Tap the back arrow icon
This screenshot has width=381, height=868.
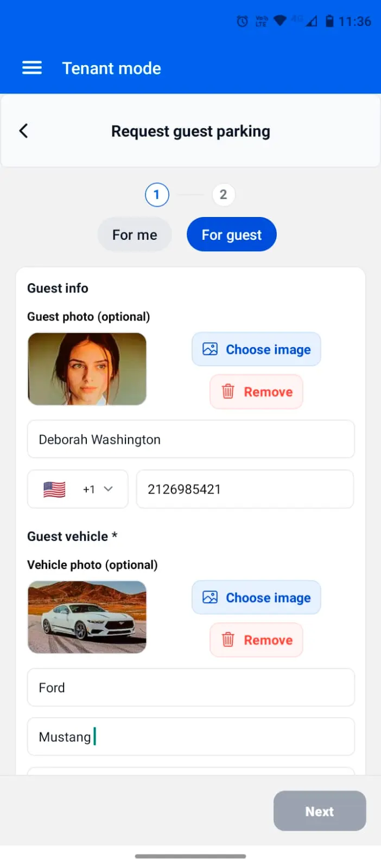coord(23,131)
